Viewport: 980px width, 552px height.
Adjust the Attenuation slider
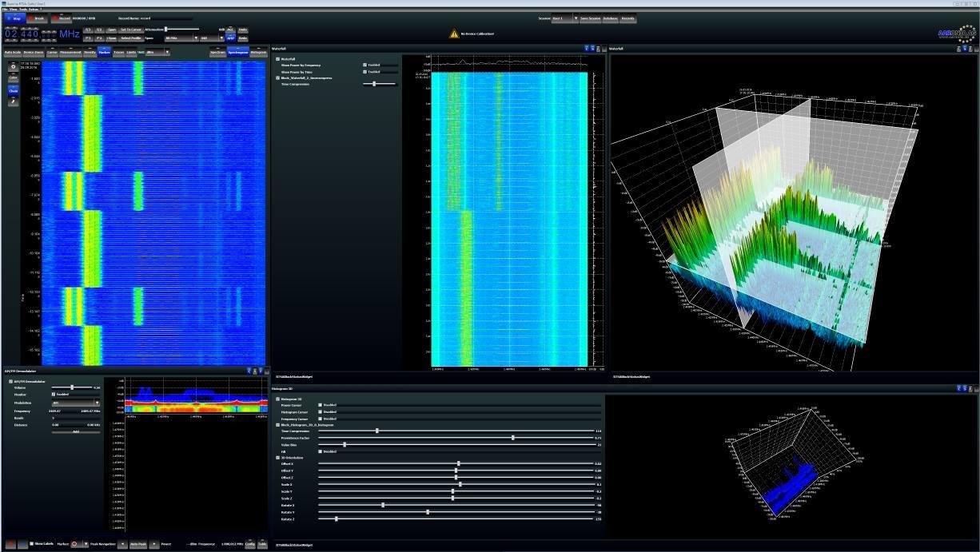tap(182, 30)
